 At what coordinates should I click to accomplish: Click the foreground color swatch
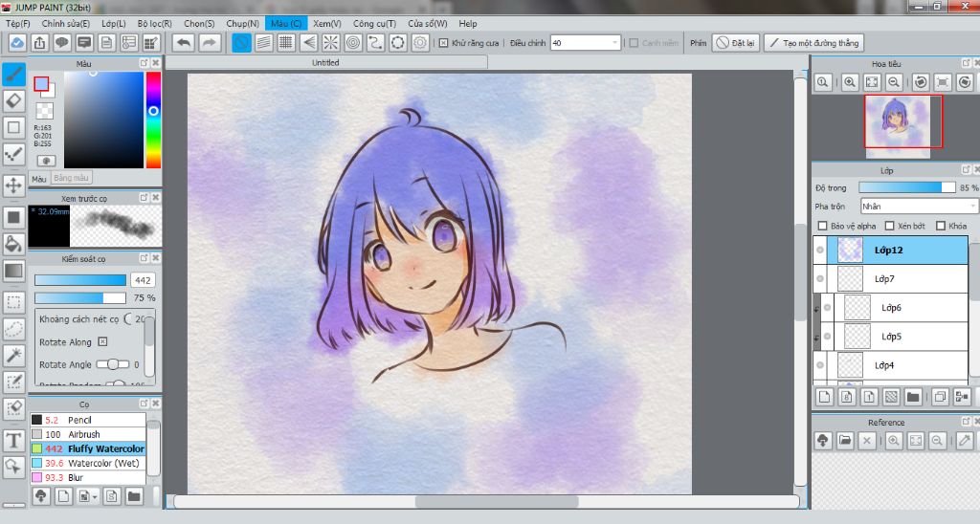pos(41,84)
